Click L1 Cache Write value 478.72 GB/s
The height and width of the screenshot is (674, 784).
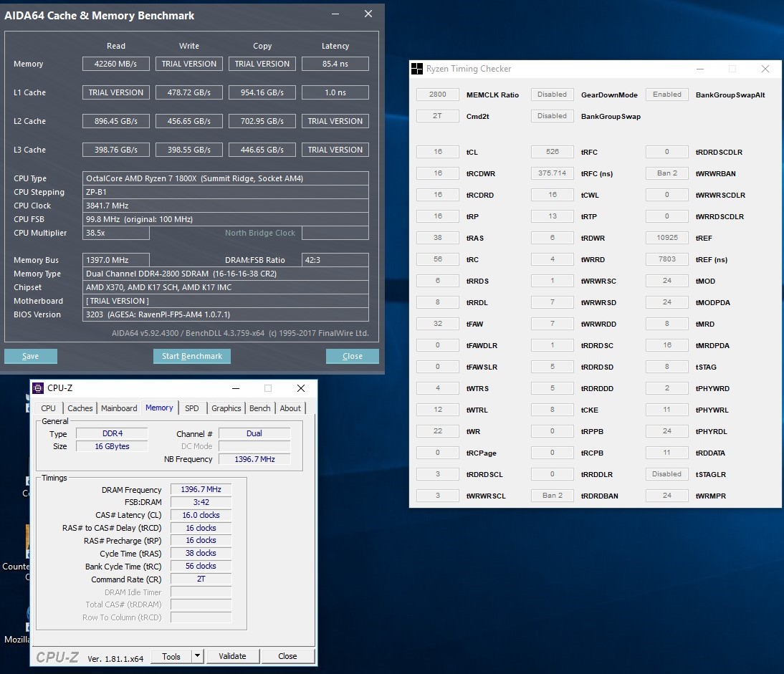[189, 92]
